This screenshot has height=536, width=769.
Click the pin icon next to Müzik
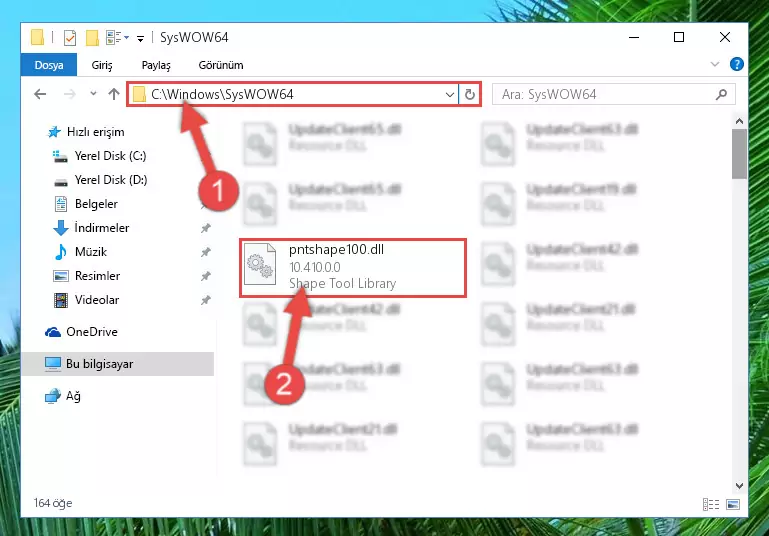(x=205, y=252)
